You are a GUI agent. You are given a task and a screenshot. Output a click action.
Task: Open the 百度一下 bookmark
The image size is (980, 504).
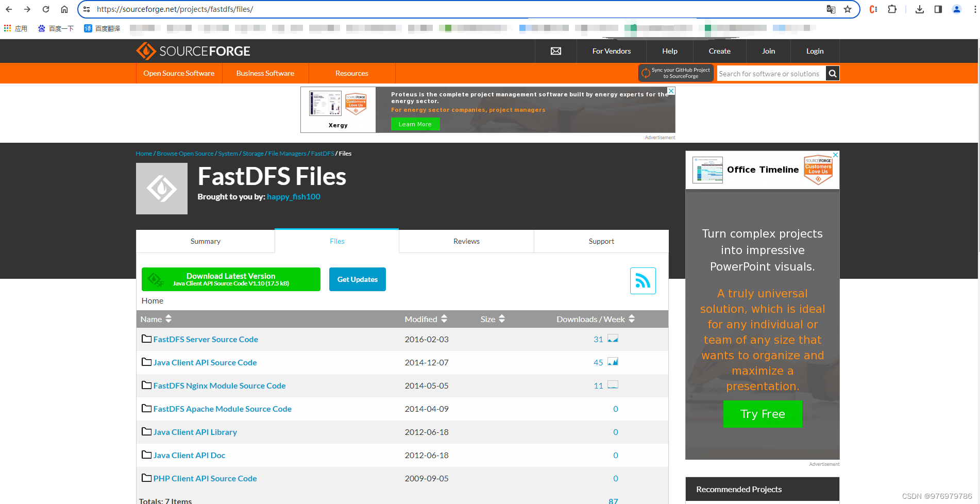pos(56,28)
